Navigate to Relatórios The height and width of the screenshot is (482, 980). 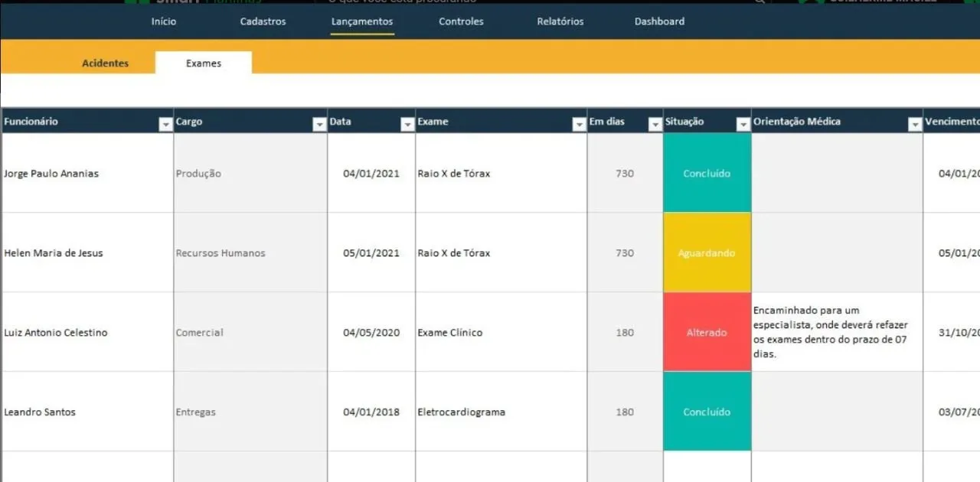(560, 21)
